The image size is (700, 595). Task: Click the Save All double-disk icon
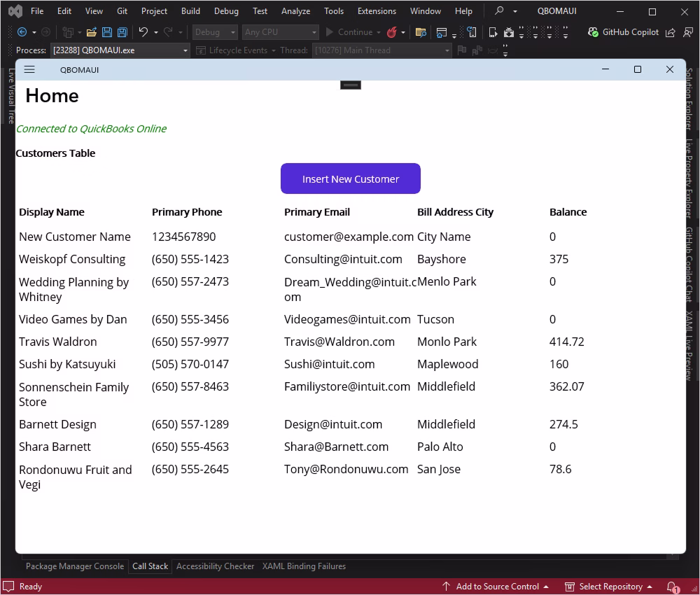coord(122,32)
